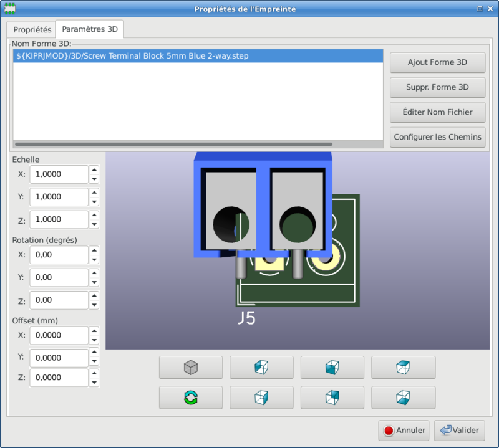Reload the 3D model with refresh arrows

(x=191, y=398)
